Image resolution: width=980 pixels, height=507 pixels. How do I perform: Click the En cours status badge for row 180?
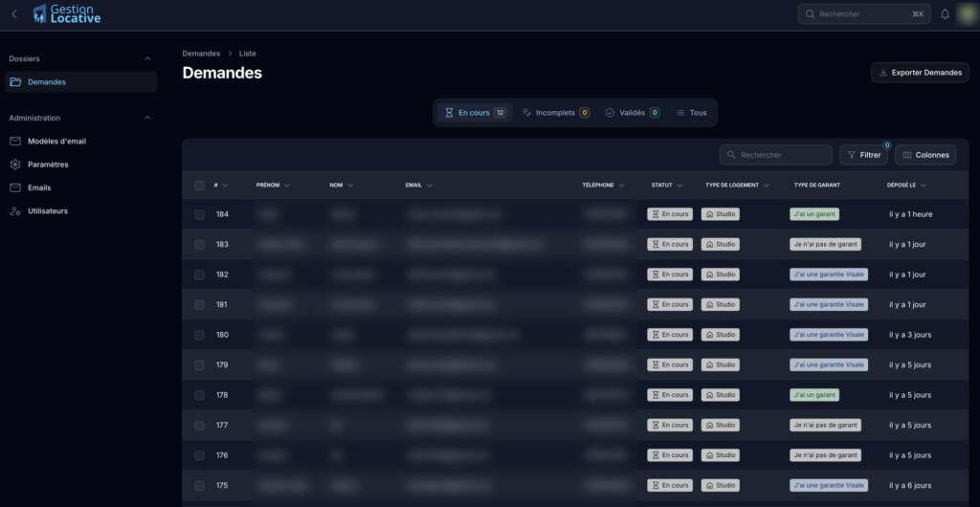[670, 335]
